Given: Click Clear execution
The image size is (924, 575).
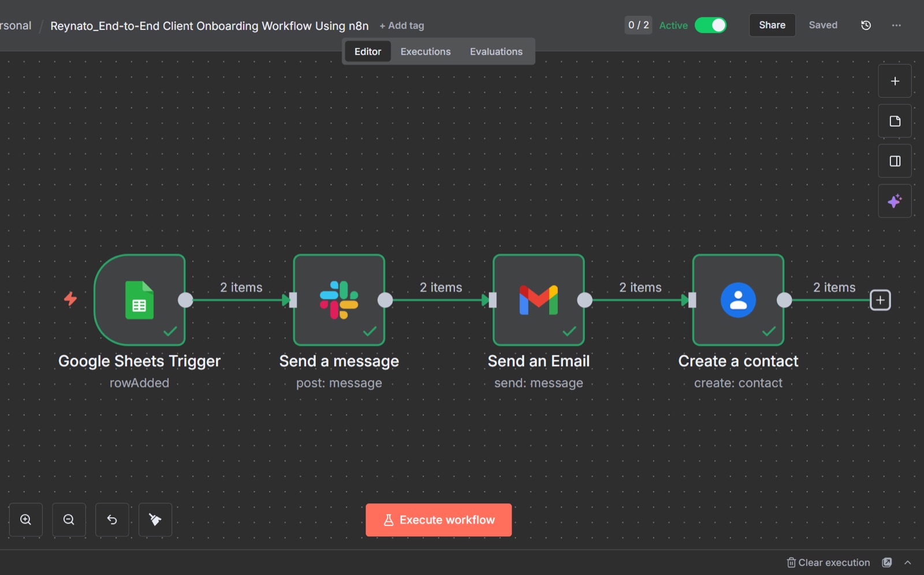Looking at the screenshot, I should click(x=828, y=562).
